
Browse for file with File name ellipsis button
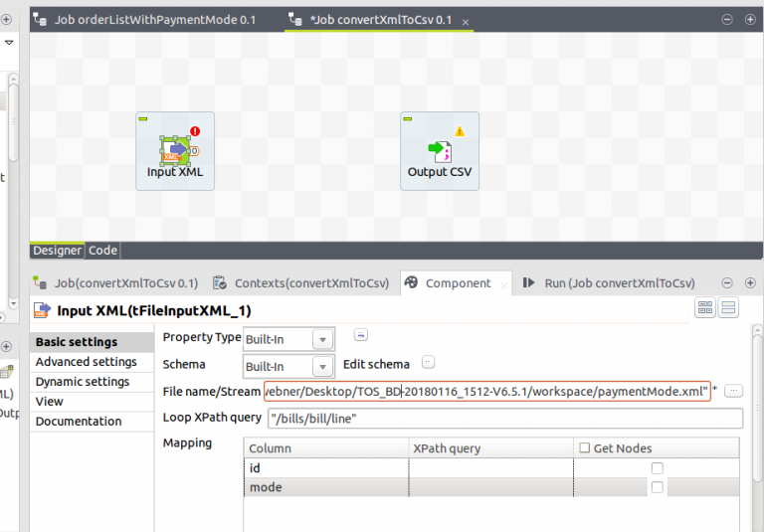tap(734, 391)
